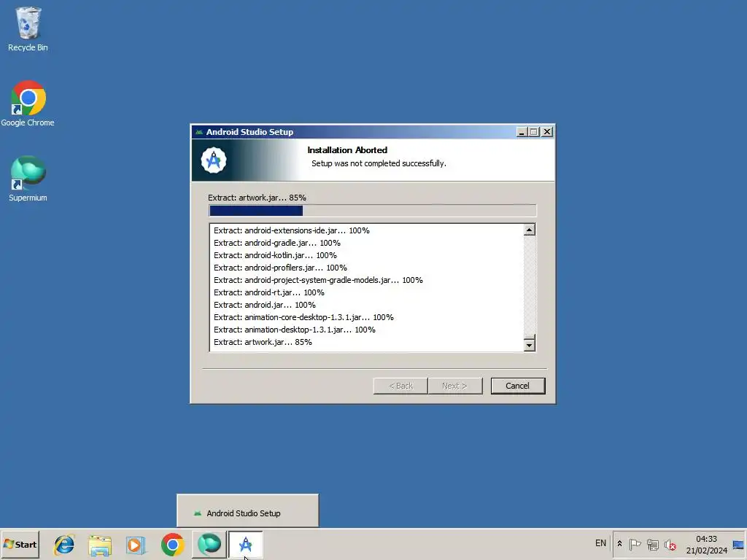Select the Supermium desktop shortcut

pyautogui.click(x=28, y=179)
